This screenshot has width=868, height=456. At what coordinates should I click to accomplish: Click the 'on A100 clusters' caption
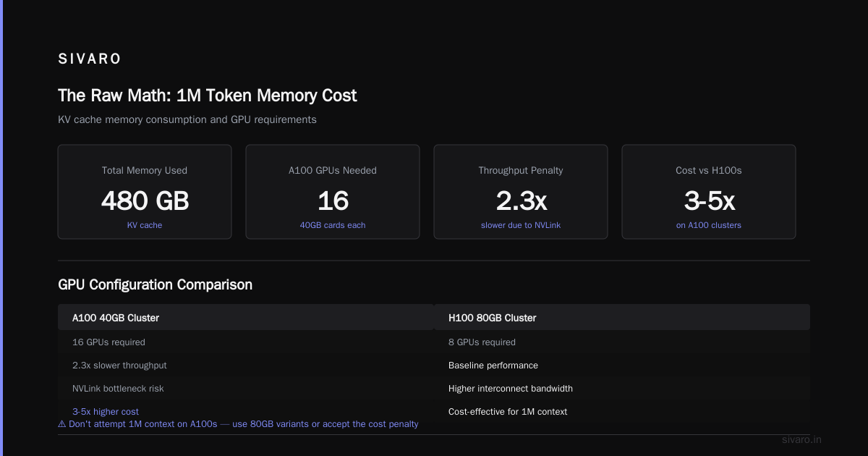(x=709, y=225)
